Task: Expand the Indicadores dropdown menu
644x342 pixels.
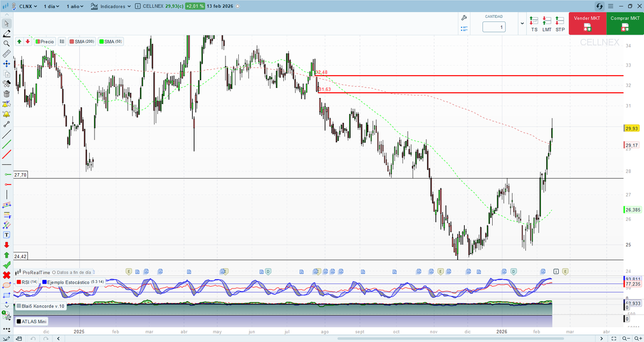Action: tap(111, 6)
